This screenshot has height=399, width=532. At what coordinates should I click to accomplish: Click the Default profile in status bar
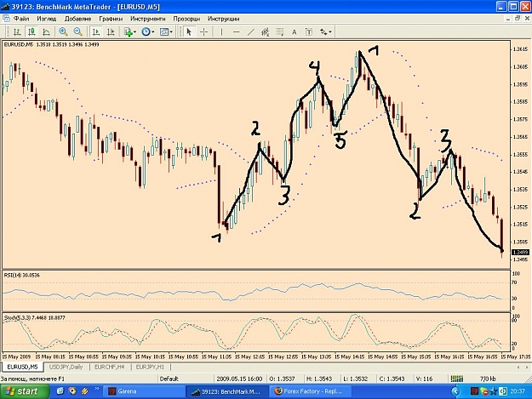pos(169,379)
